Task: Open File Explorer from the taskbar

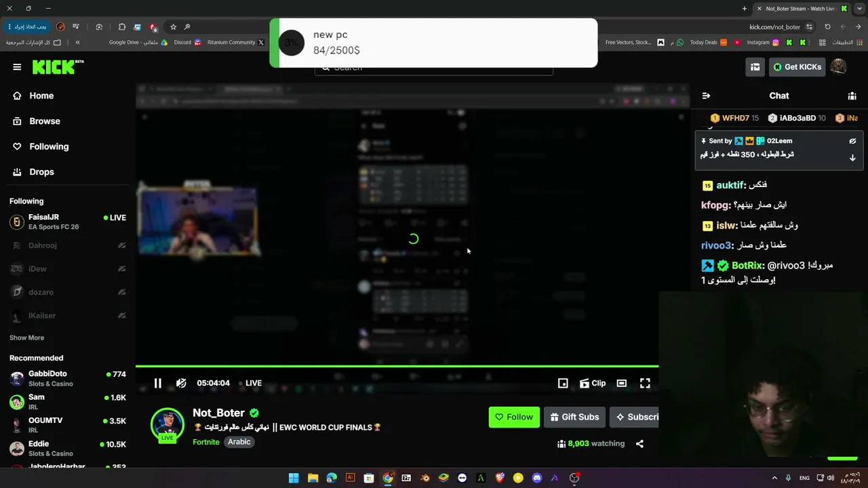Action: point(313,478)
